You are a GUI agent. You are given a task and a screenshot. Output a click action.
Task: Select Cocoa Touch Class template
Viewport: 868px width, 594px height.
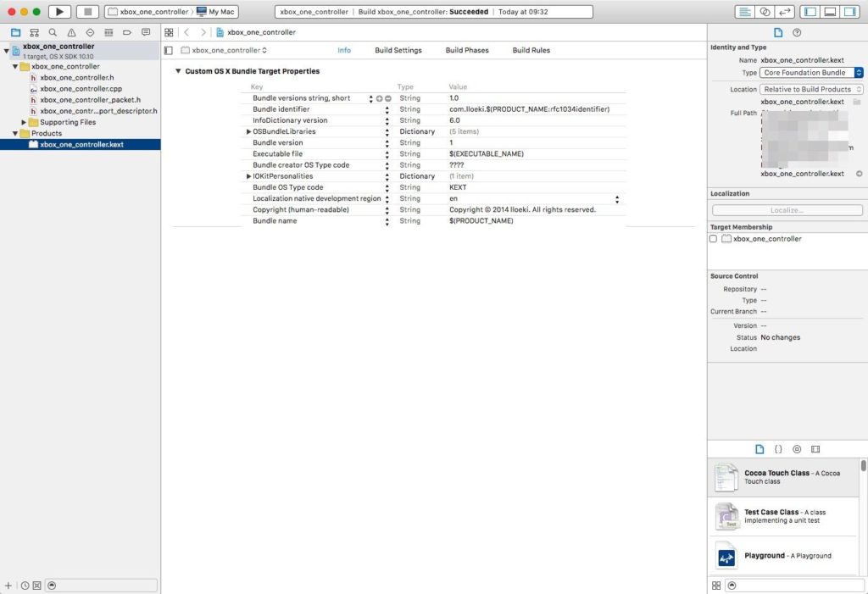click(782, 477)
